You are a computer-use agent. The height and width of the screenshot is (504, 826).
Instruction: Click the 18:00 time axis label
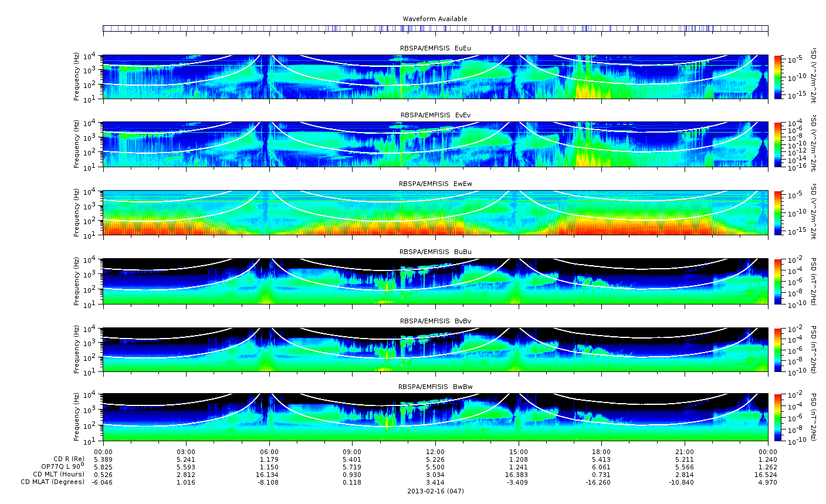coord(602,451)
